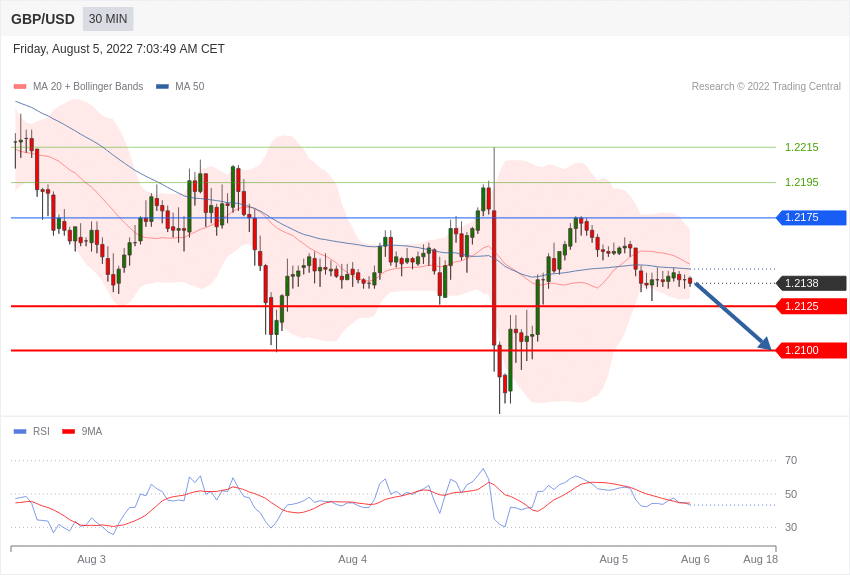Screen dimensions: 850x576
Task: Click the 9MA red legend marker
Action: [68, 432]
